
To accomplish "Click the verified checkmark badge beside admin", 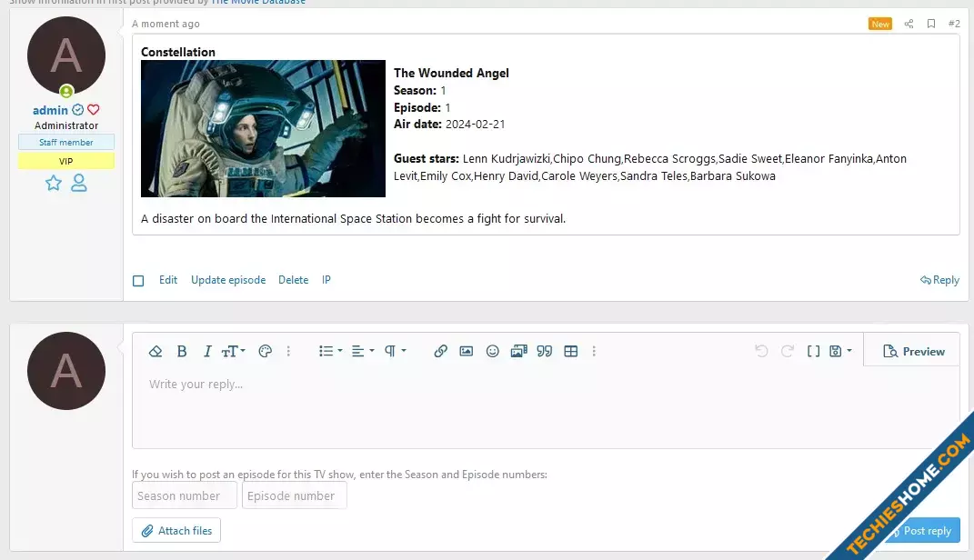I will [77, 110].
